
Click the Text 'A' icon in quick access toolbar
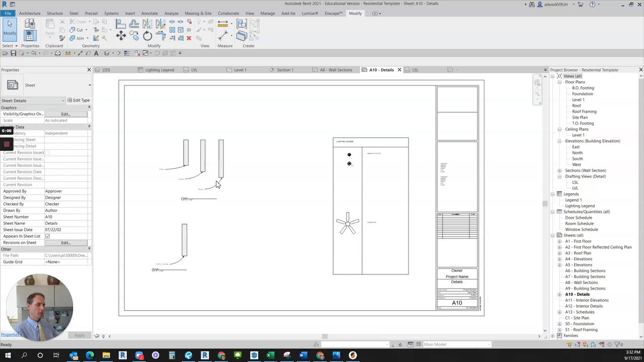click(x=96, y=53)
